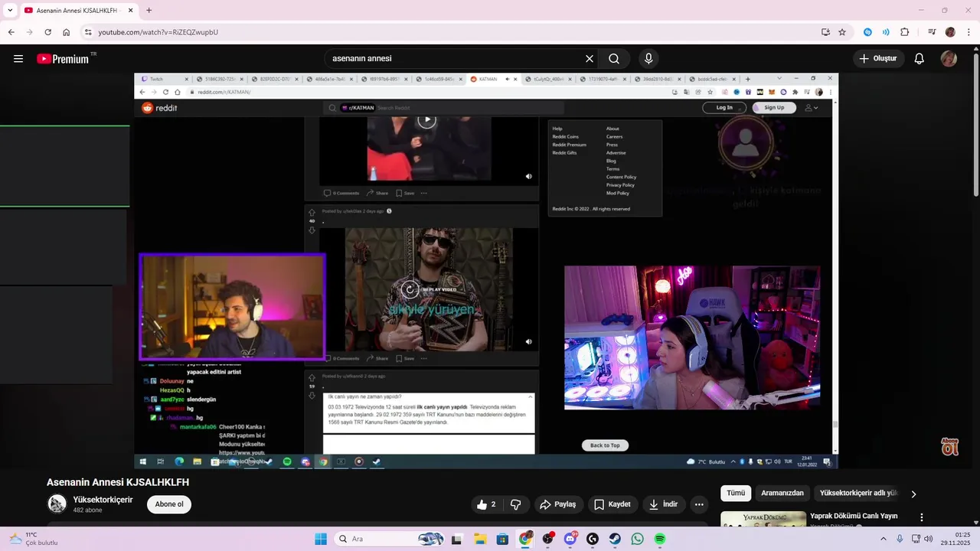Dislike the video with thumbs down
Screen dimensions: 980x551
[516, 504]
